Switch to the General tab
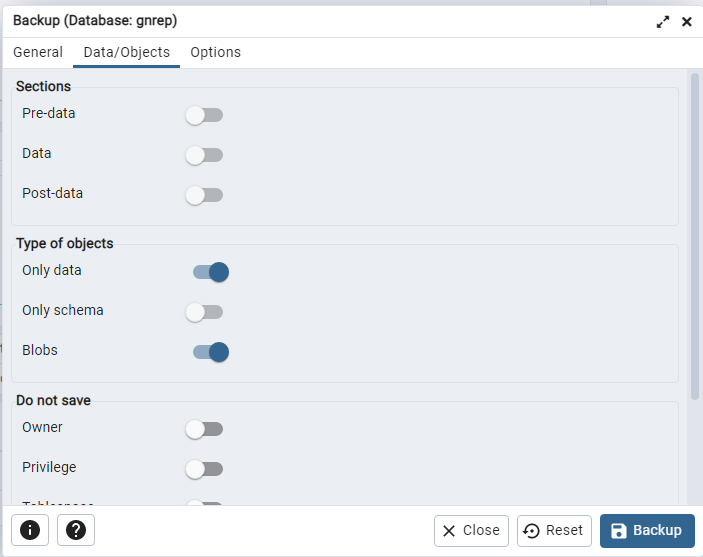 (x=38, y=52)
